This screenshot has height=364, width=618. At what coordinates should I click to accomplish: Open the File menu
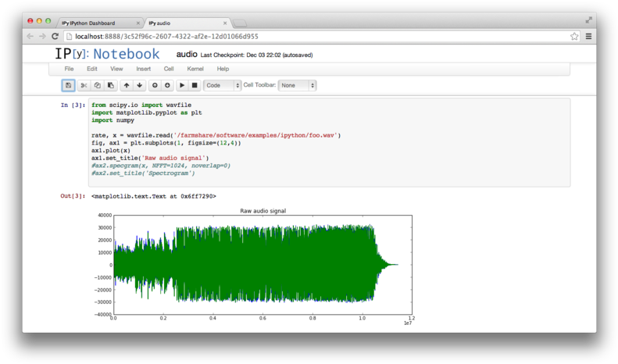69,69
